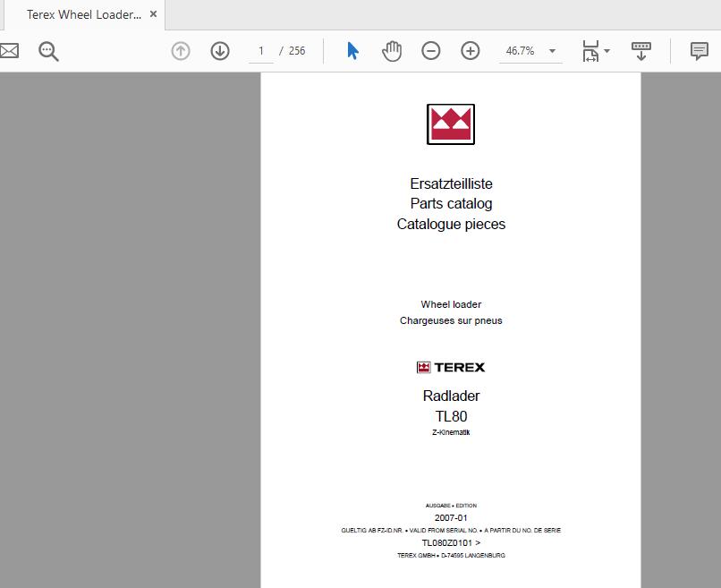Click the 'Chargeuses sur pneus' text
The height and width of the screenshot is (588, 721).
[451, 320]
